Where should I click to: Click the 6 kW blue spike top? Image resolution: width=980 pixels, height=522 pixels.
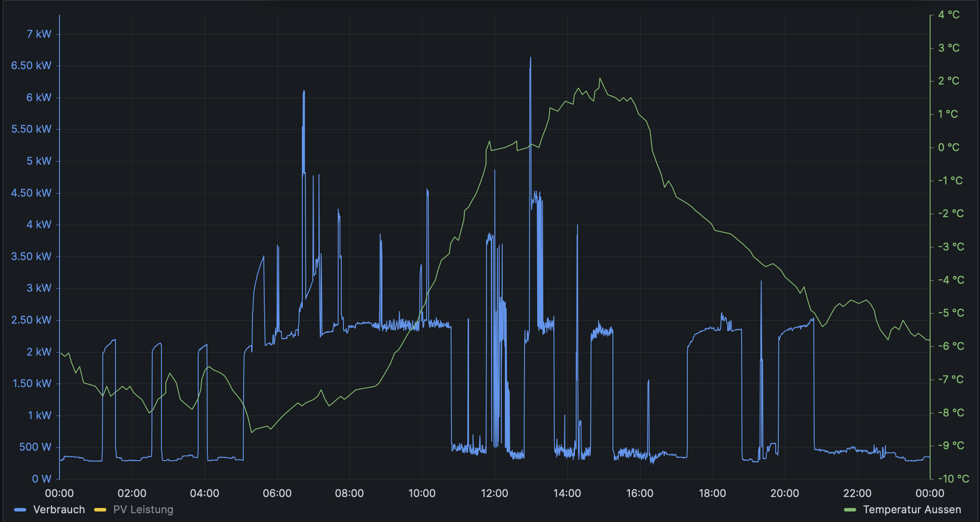click(x=304, y=92)
